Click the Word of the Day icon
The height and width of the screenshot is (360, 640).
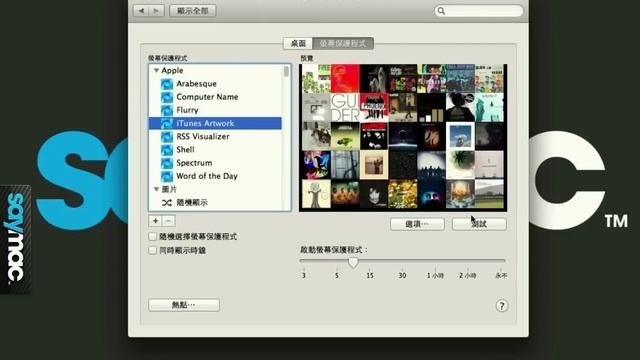coord(167,176)
